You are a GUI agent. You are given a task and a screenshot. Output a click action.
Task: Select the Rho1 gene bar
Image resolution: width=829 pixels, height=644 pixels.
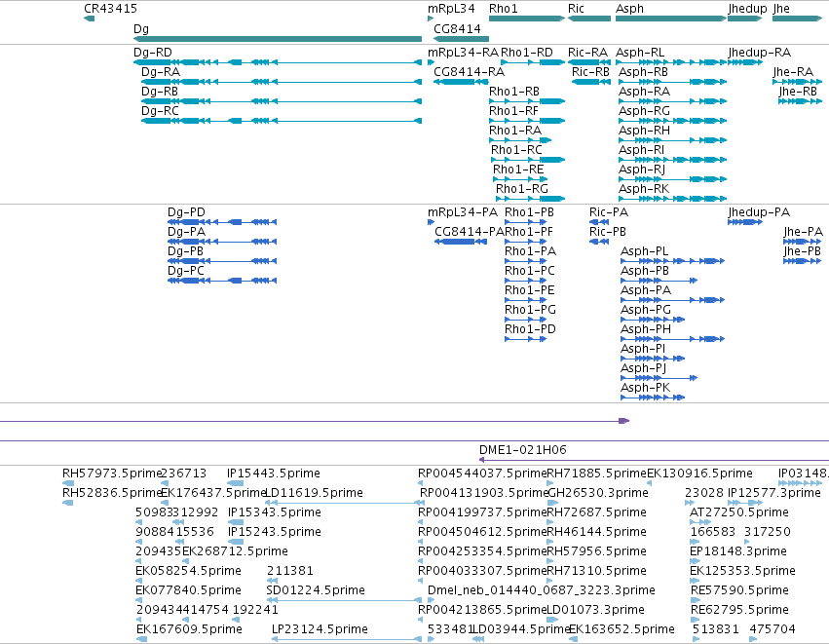click(527, 19)
